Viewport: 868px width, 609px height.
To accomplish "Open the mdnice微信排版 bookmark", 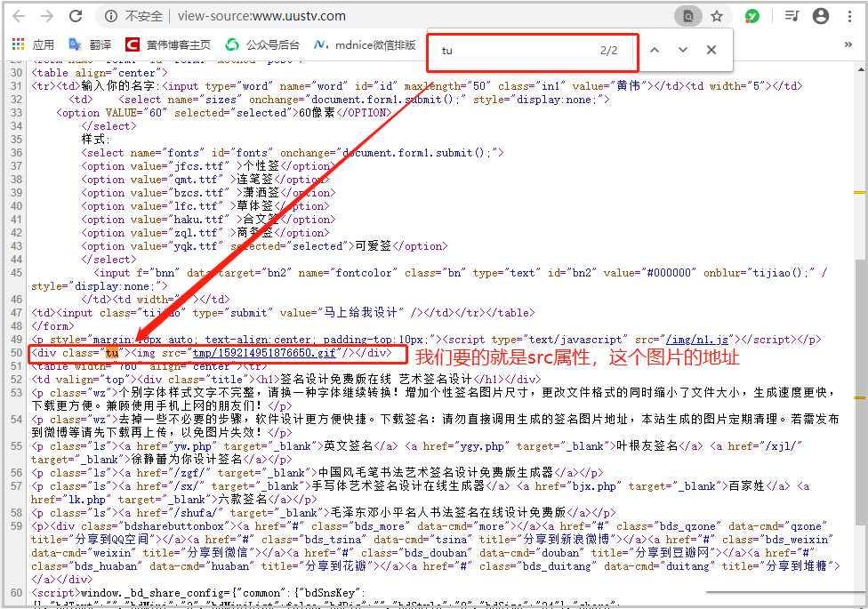I will [365, 44].
